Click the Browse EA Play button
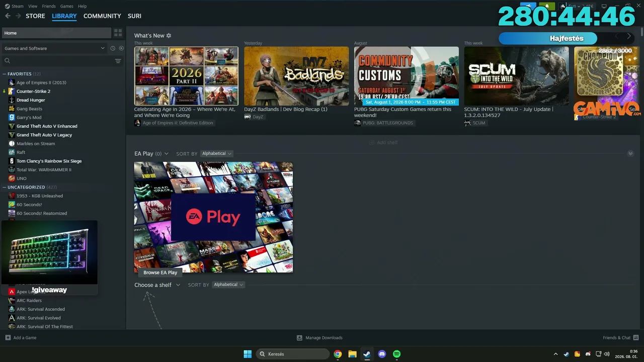Viewport: 644px width, 362px height. (160, 273)
